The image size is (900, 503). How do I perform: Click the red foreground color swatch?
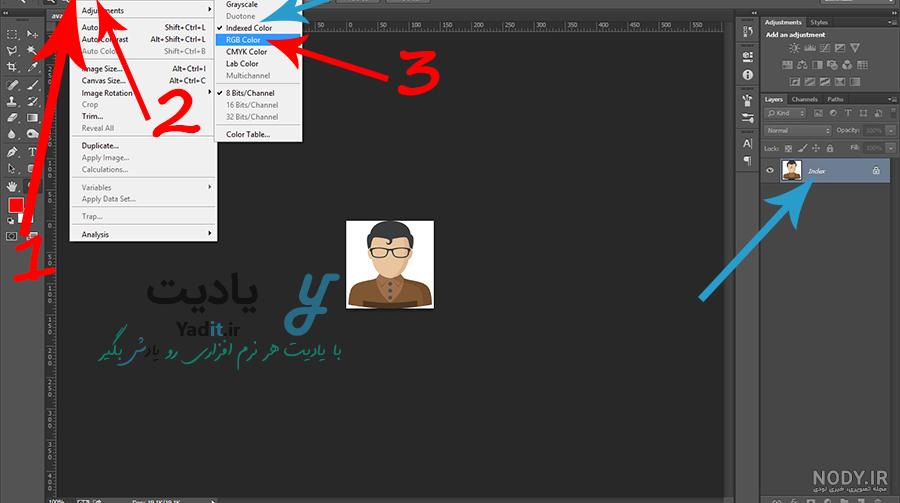pos(15,205)
